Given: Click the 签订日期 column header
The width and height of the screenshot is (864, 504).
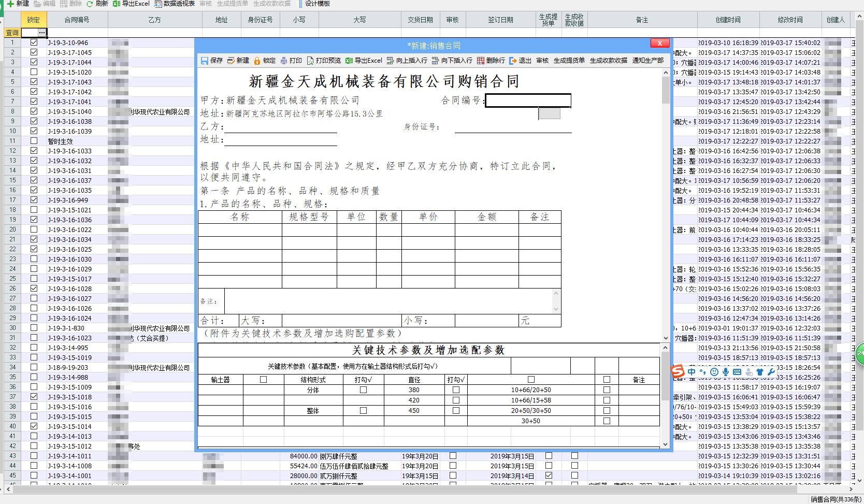Looking at the screenshot, I should [501, 20].
